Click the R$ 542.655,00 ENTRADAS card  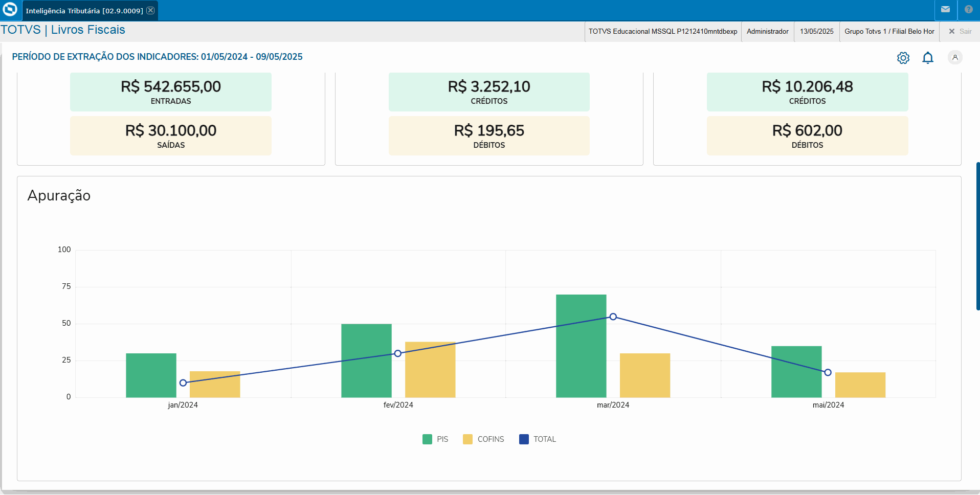[x=171, y=92]
